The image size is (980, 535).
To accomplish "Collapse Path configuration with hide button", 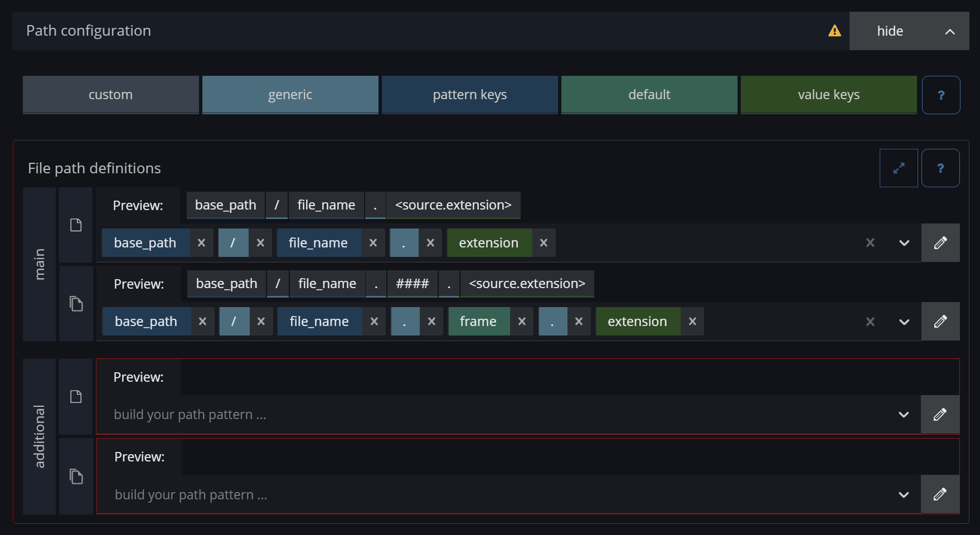I will [x=909, y=31].
